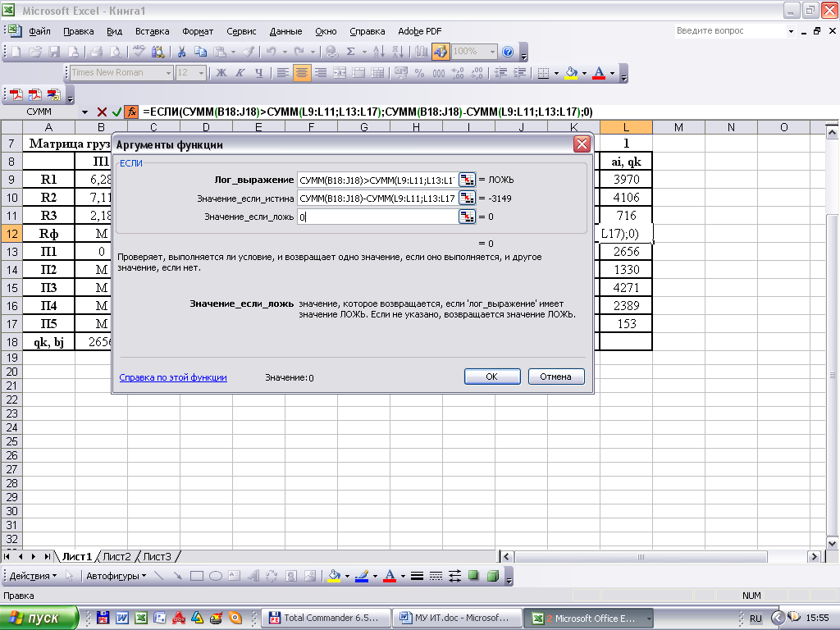Select Arrow tool in Drawing toolbar

[177, 576]
